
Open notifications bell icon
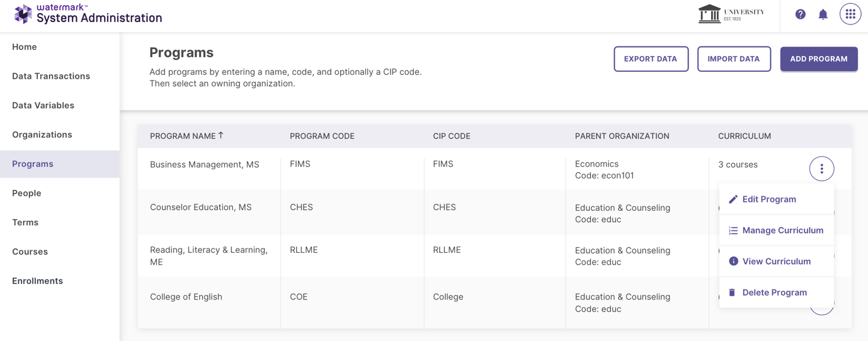823,14
